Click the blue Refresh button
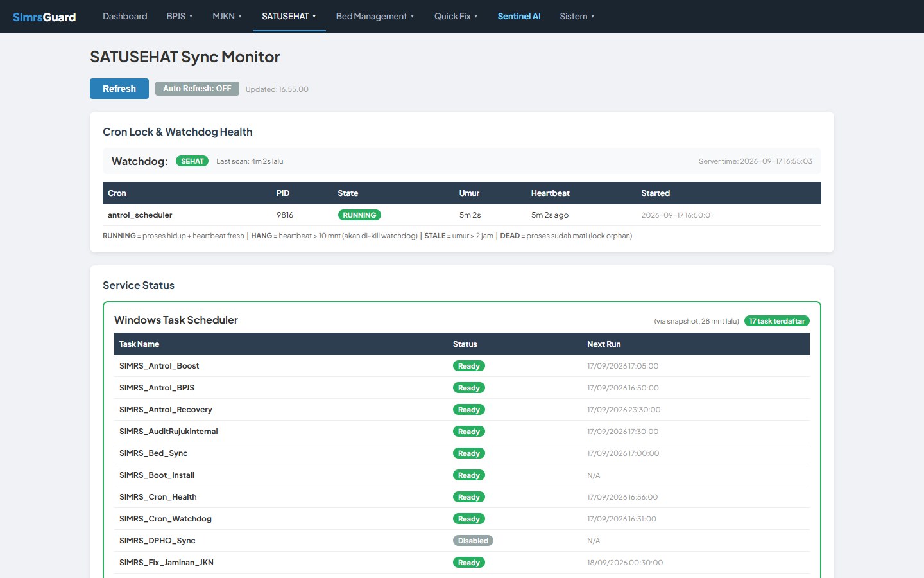The image size is (924, 578). tap(119, 89)
